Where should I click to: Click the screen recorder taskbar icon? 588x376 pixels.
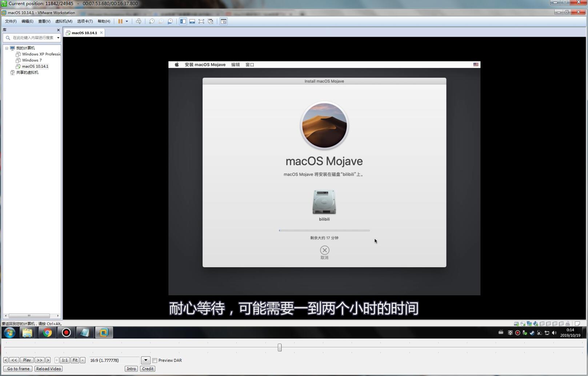click(x=66, y=332)
